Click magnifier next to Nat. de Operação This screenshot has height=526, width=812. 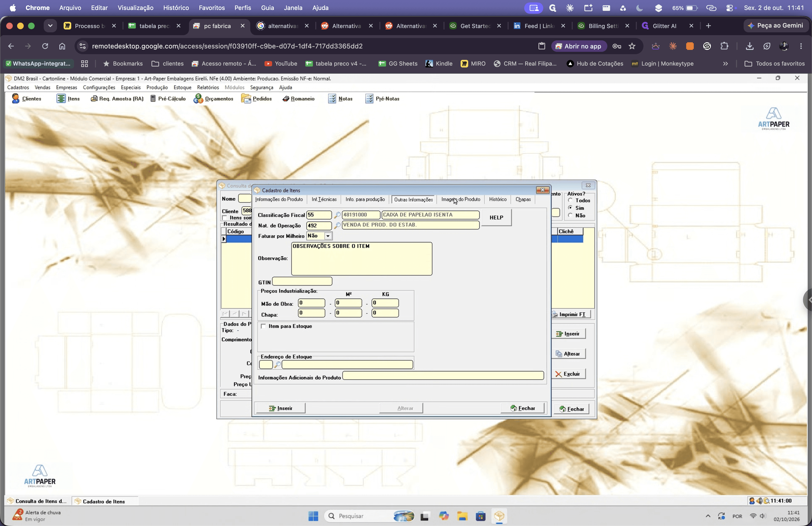pos(337,226)
